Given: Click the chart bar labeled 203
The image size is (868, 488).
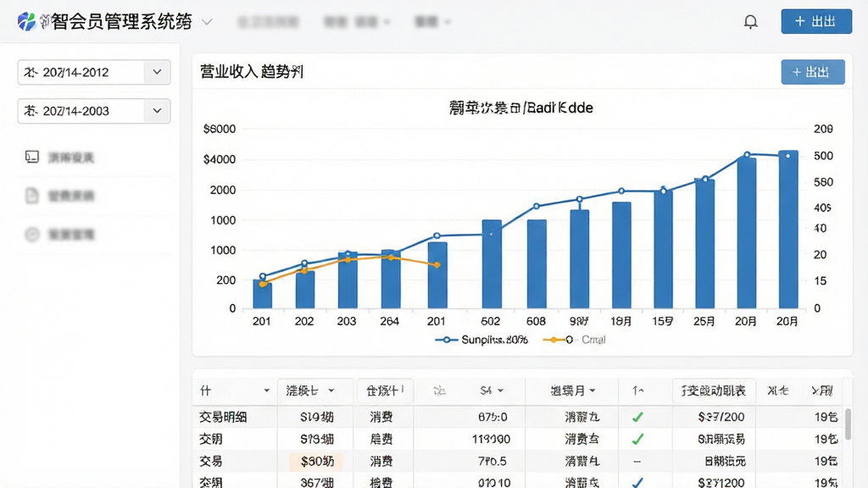Looking at the screenshot, I should tap(348, 280).
